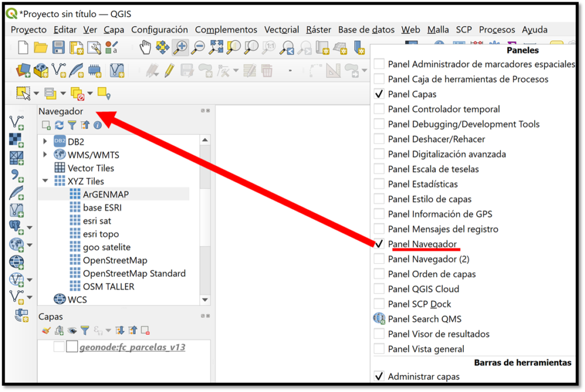Click Navegador list scroll down arrow
Screen dimensions: 585x392
[x=205, y=300]
